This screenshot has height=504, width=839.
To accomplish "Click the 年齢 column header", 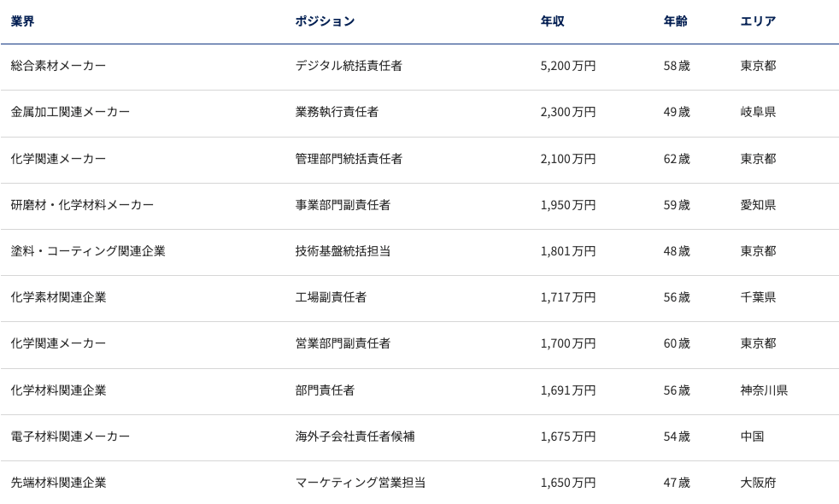I will click(x=675, y=21).
